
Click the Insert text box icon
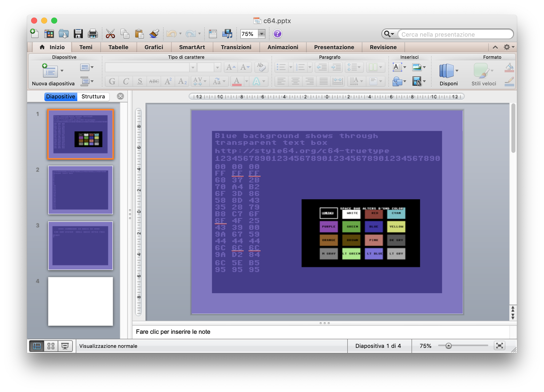[397, 67]
